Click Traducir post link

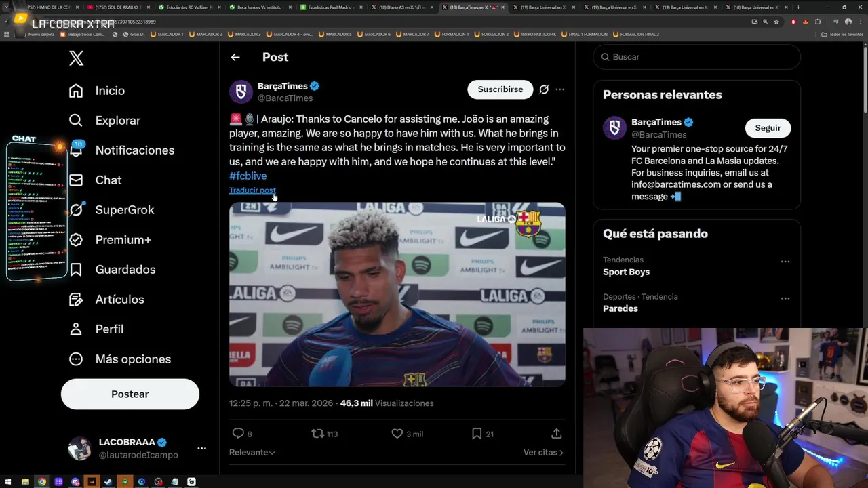point(252,190)
